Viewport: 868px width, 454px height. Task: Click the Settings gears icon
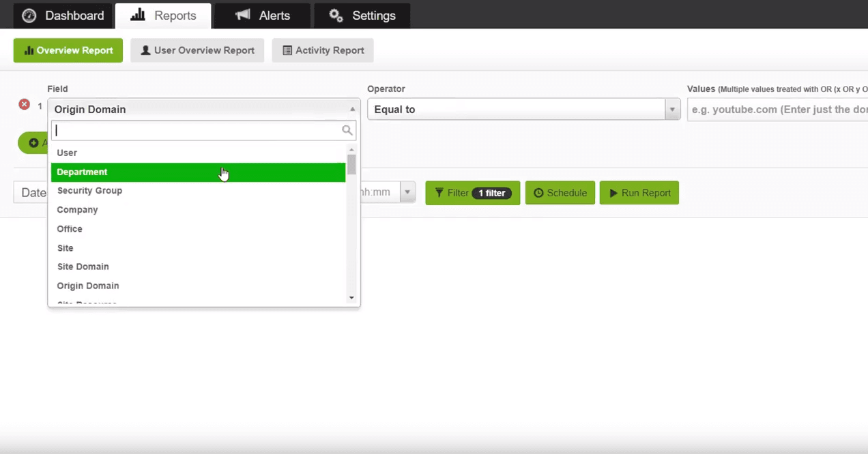336,15
